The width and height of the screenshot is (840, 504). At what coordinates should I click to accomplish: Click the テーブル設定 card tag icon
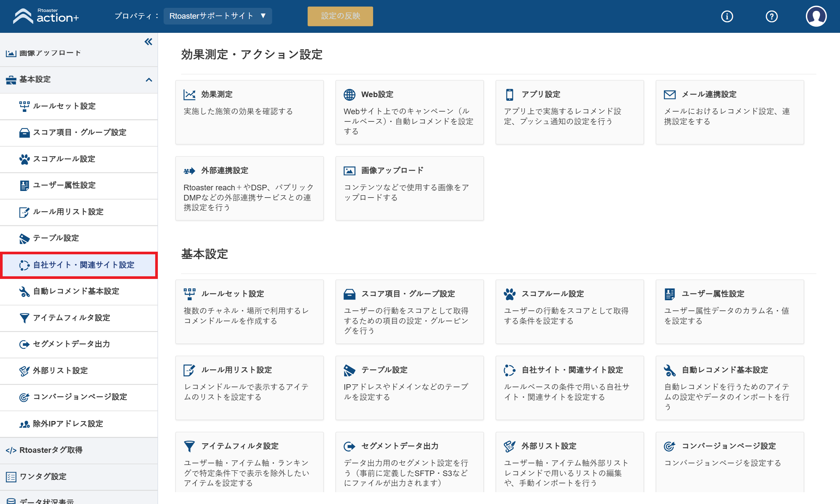349,370
